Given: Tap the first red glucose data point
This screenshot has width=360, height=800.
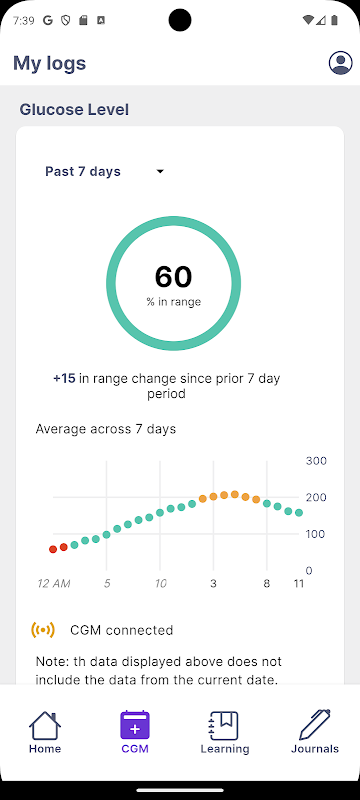Looking at the screenshot, I should coord(53,549).
